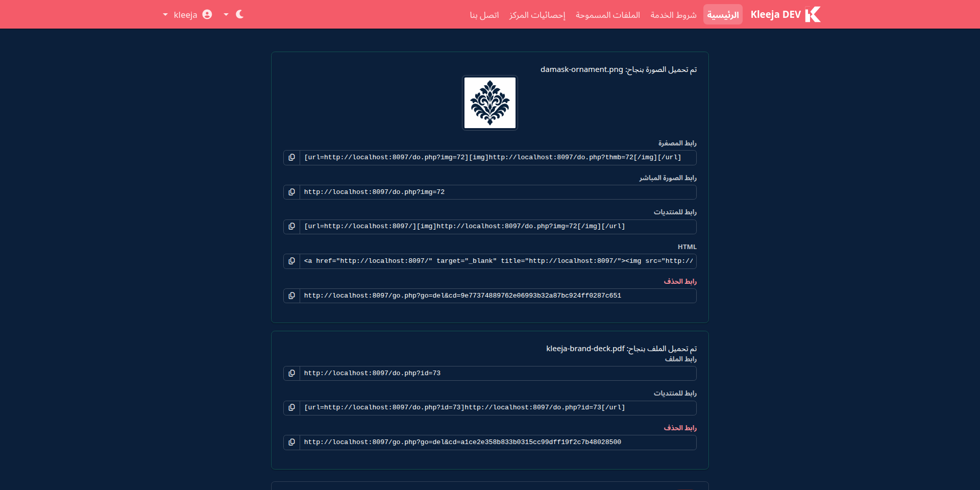Copy the thumbnail link for damask-ornament.png
Viewport: 980px width, 490px height.
tap(291, 158)
